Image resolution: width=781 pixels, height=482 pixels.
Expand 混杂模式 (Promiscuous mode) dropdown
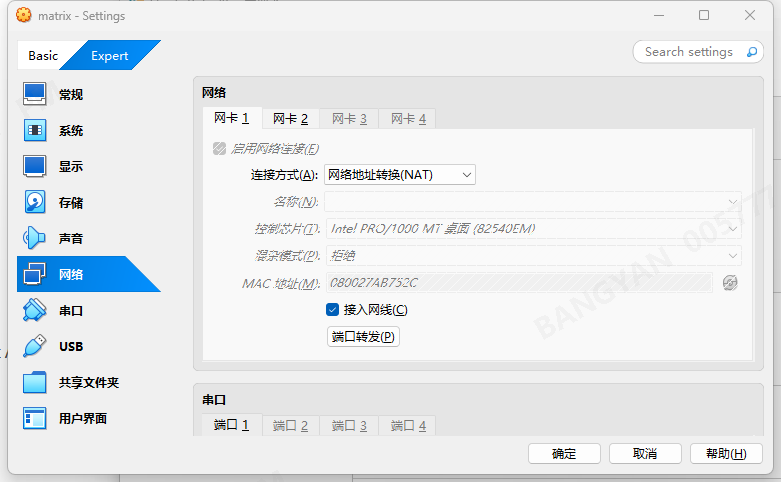pos(534,255)
